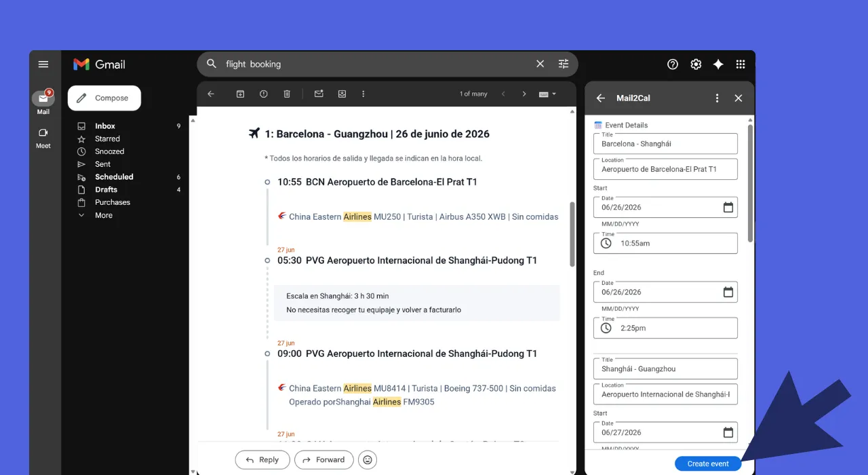Open the input tools dropdown in the toolbar
This screenshot has height=475, width=868.
(x=547, y=94)
